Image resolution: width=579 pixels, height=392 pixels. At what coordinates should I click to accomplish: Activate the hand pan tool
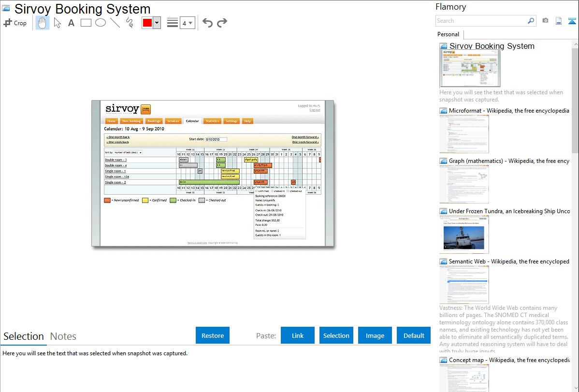(43, 23)
